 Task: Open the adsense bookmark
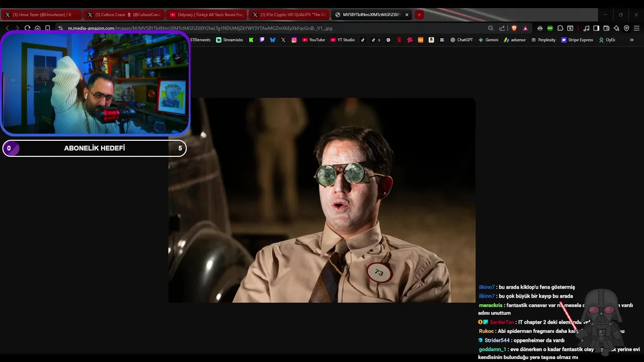[515, 40]
